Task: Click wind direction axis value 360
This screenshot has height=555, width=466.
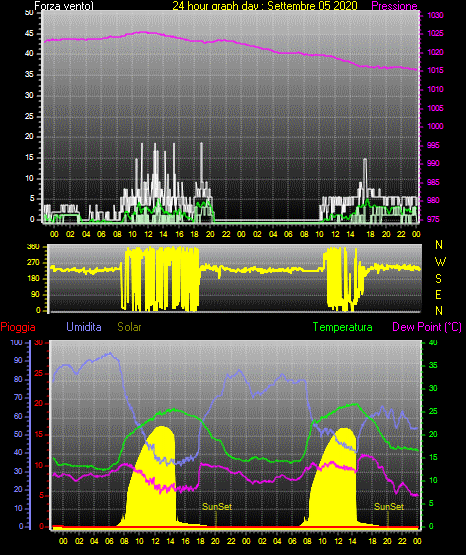Action: pos(33,247)
